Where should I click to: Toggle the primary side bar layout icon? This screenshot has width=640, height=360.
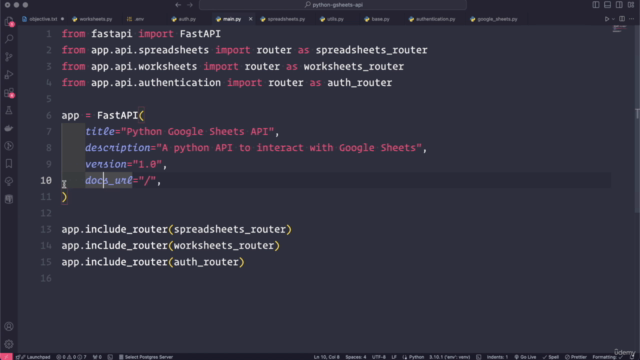[596, 5]
